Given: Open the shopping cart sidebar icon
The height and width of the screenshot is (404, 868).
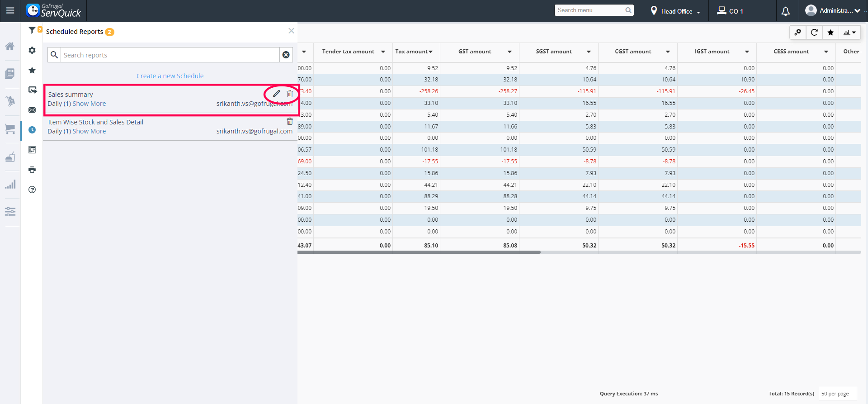Looking at the screenshot, I should (x=10, y=129).
